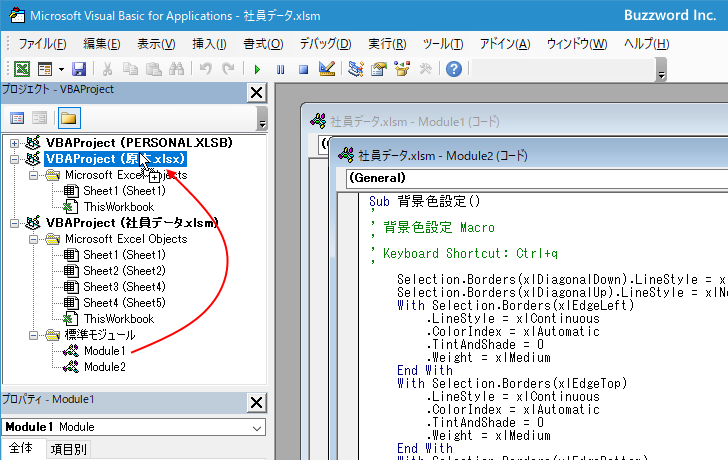Run the macro with the green play icon
The height and width of the screenshot is (460, 728).
(257, 70)
